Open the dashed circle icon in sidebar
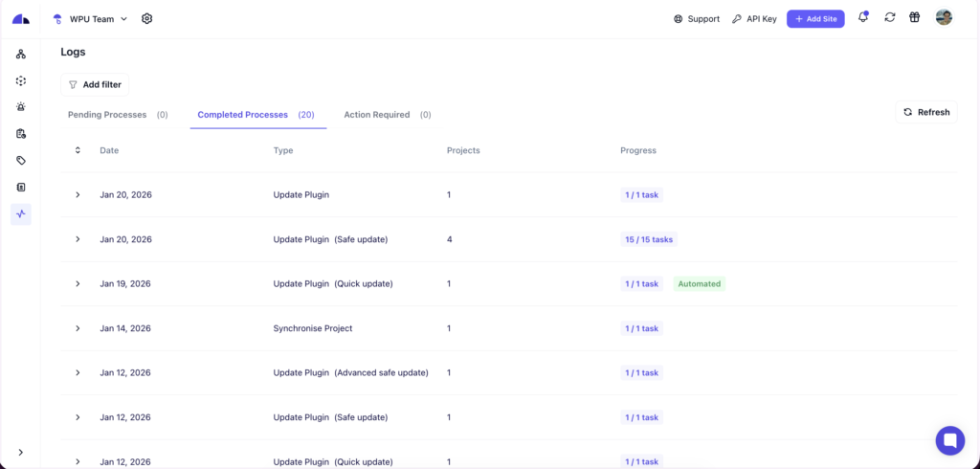Screen dimensions: 980x469 point(21,80)
